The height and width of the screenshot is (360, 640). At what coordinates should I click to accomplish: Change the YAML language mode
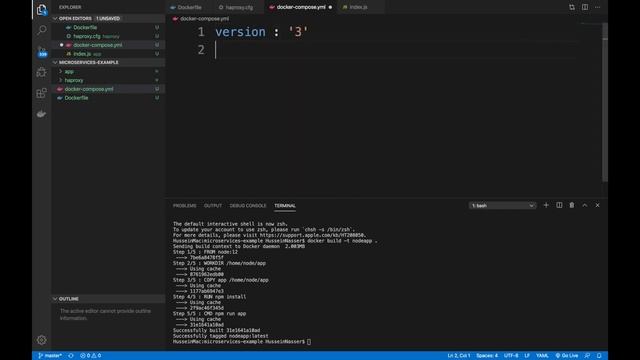click(x=542, y=356)
